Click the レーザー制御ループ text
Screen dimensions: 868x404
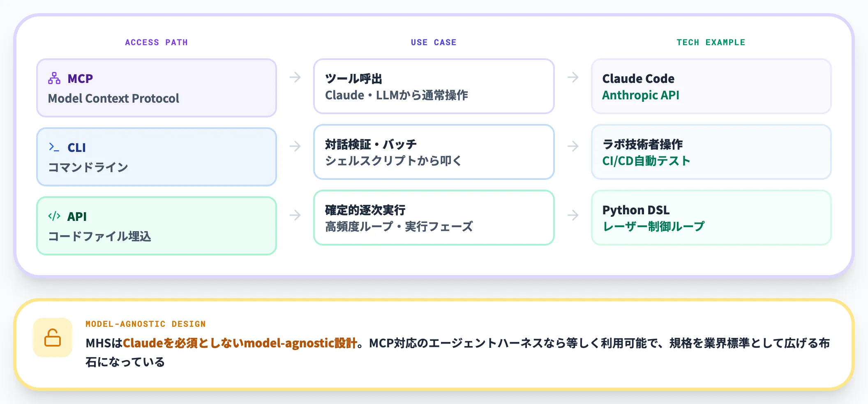pos(653,226)
